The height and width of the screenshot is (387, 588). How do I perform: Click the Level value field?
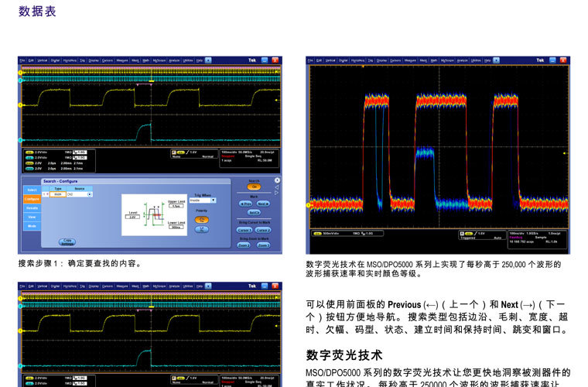point(132,217)
